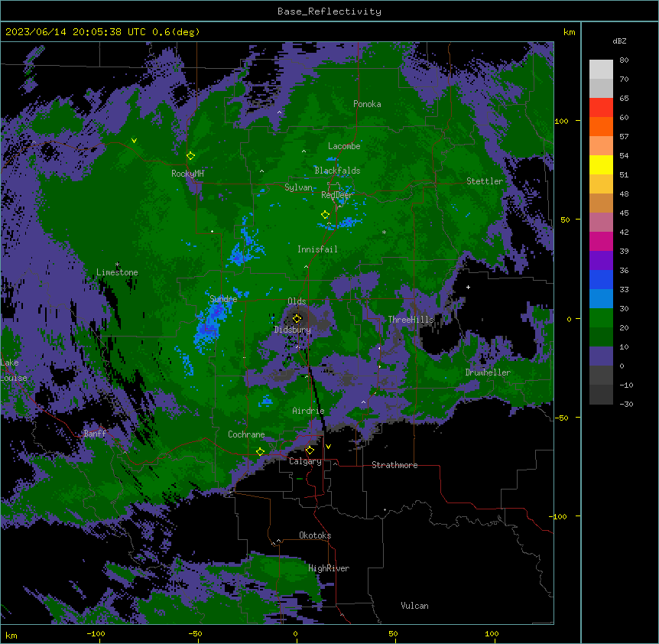Click the asterisk marker above Limestone
This screenshot has height=644, width=659.
(117, 265)
